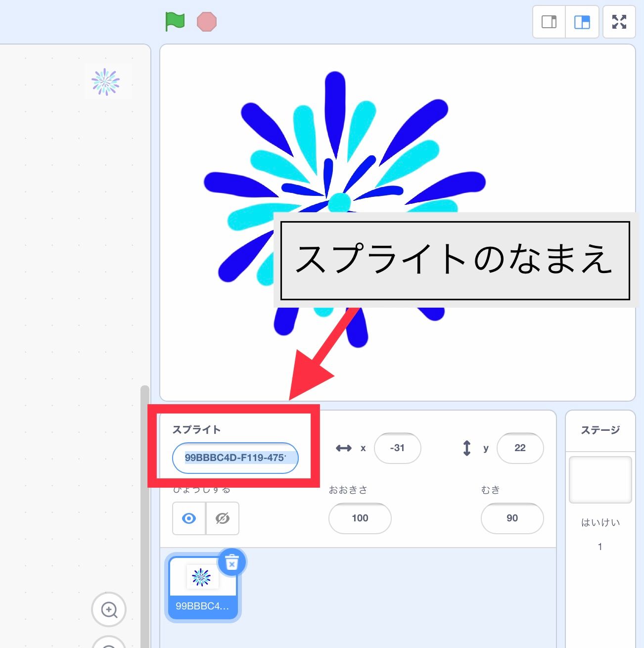Click the white backdrop thumbnail in stage pane
This screenshot has height=648, width=644.
click(x=600, y=479)
